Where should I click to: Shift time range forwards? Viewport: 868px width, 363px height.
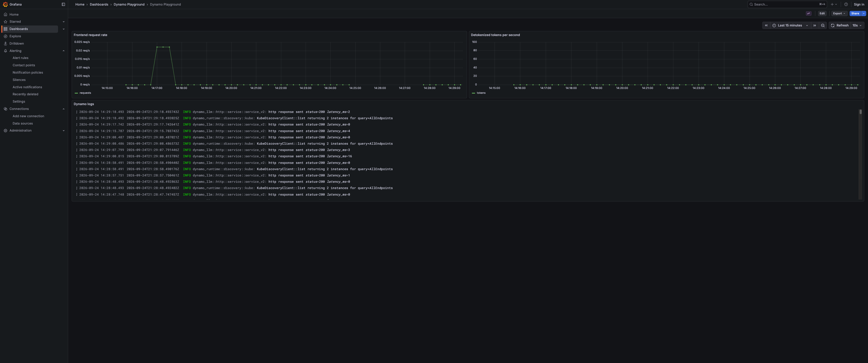coord(815,26)
